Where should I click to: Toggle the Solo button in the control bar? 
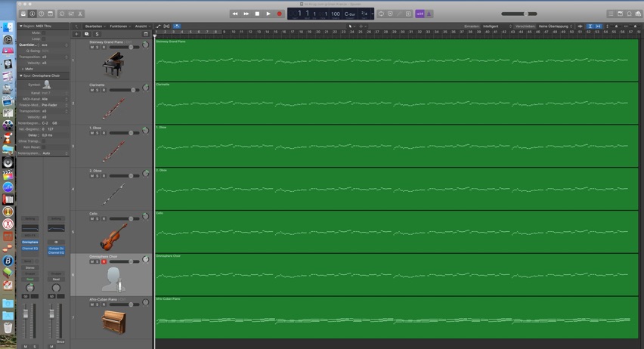pos(408,14)
